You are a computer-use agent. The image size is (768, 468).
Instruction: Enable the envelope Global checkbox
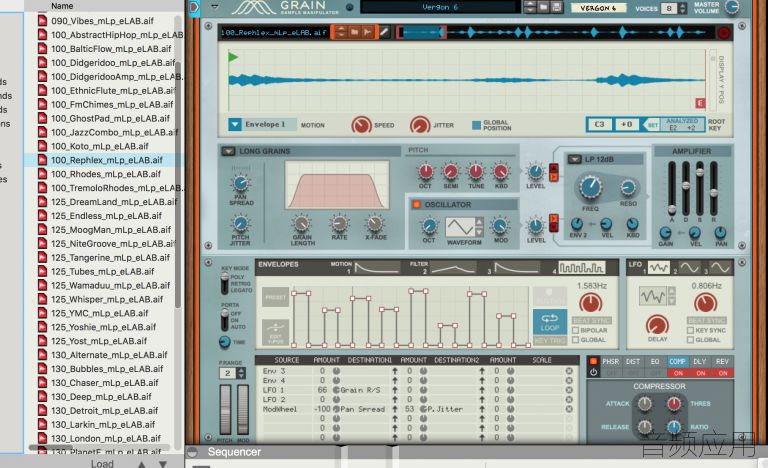576,340
